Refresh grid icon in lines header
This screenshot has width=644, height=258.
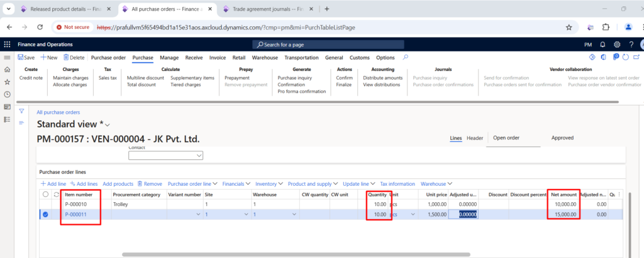pos(56,195)
